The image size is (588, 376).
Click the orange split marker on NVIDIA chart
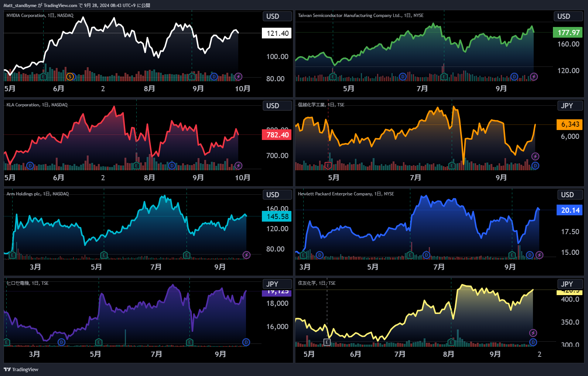click(x=70, y=77)
